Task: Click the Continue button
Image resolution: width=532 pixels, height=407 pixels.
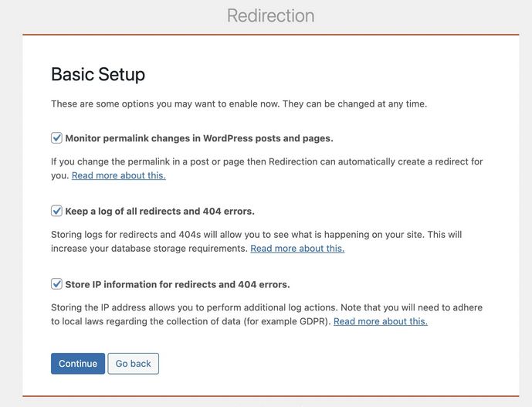Action: 78,364
